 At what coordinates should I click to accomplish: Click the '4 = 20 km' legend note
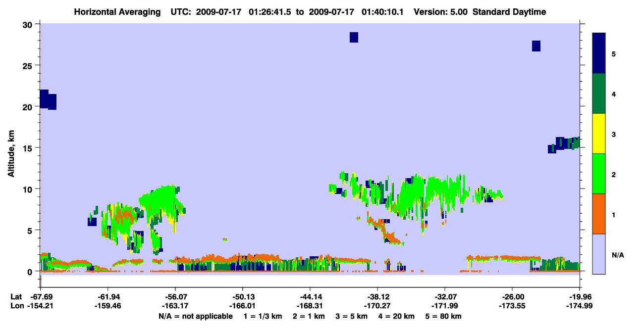[397, 316]
